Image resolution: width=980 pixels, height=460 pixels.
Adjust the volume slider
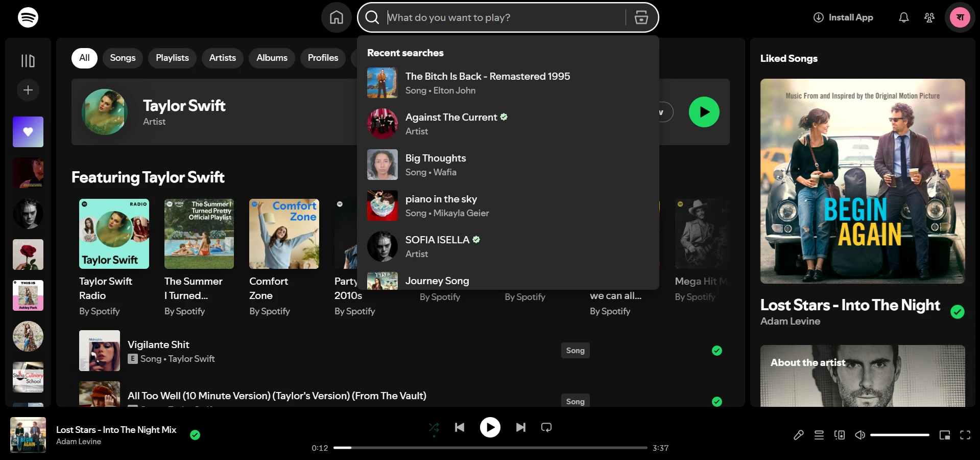point(900,435)
